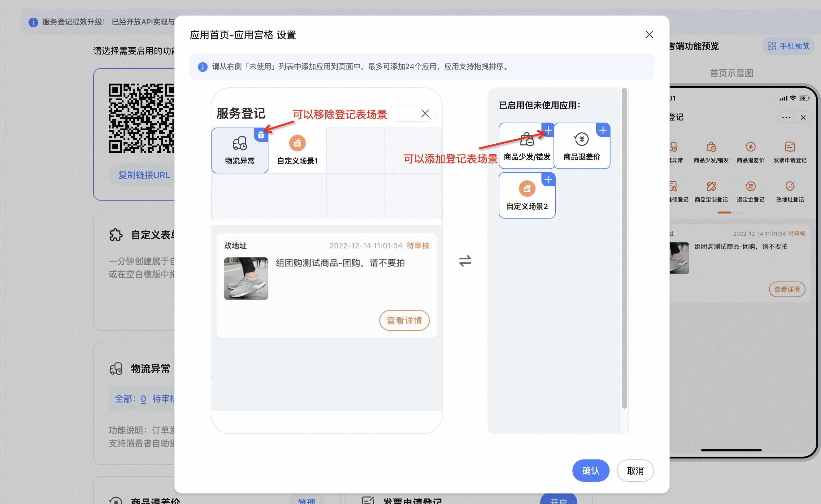Click the info icon in dialog notice

coord(202,67)
